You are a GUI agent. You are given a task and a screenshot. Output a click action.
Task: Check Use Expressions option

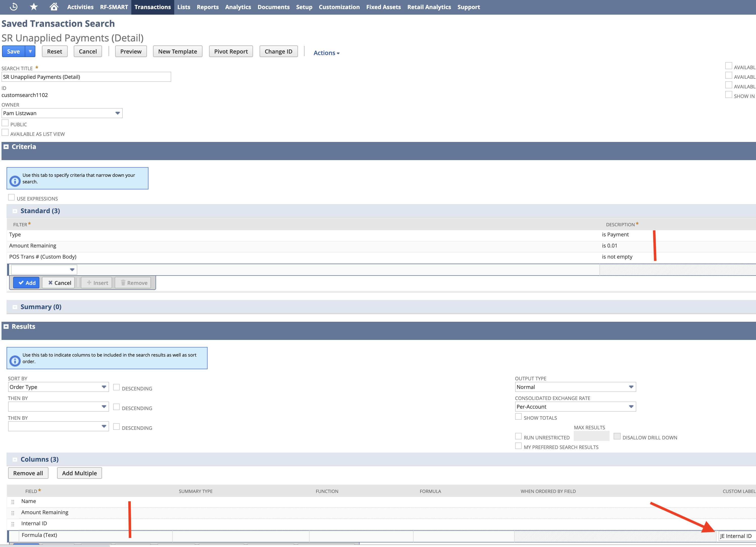pyautogui.click(x=11, y=197)
